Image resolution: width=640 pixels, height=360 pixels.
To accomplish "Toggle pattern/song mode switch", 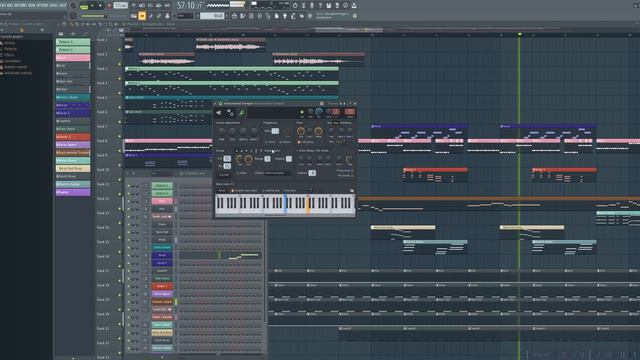I will (84, 7).
